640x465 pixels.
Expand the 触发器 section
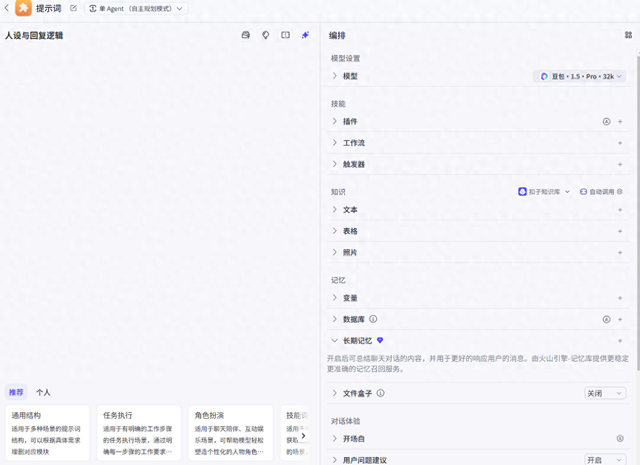click(x=335, y=164)
